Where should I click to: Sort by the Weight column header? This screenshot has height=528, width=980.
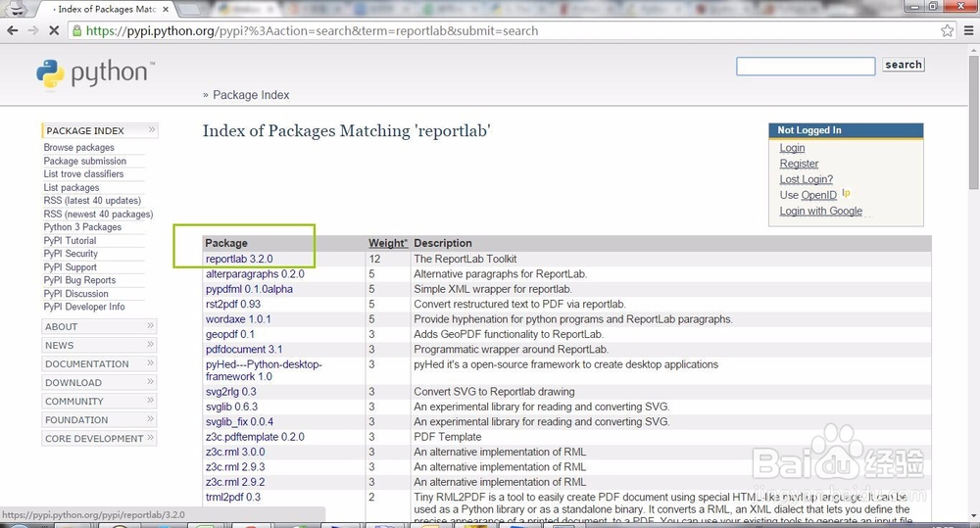pos(387,243)
